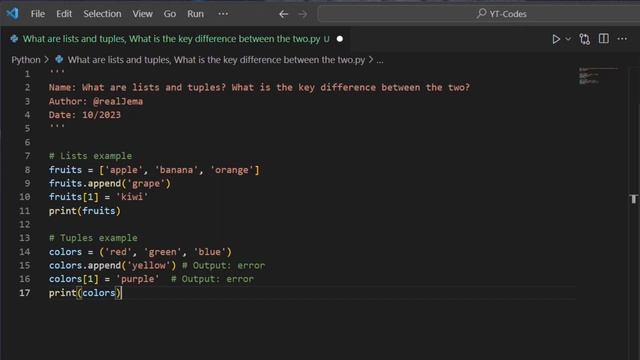Click the breadcrumb trailing ellipsis
The image size is (640, 360).
point(380,60)
